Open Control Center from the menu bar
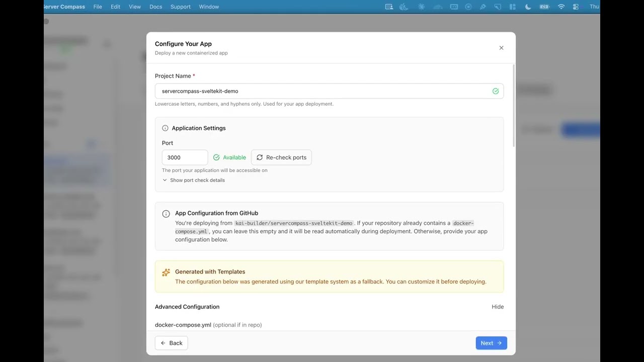 [x=576, y=7]
